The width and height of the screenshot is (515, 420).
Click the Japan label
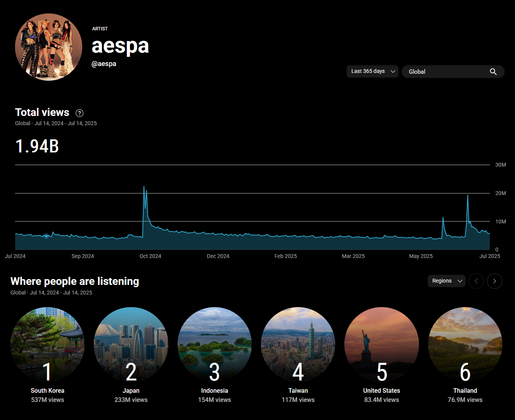coord(131,390)
